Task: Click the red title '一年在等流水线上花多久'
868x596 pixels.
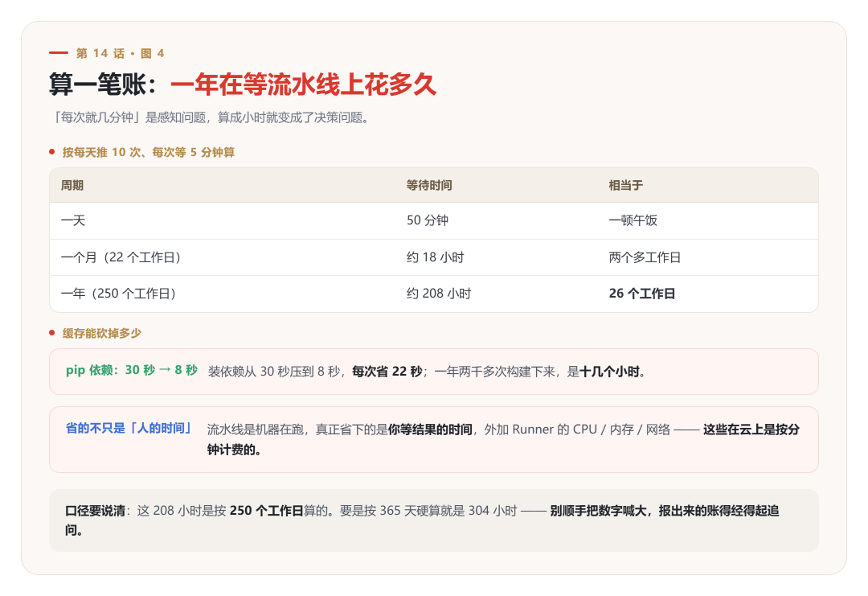Action: (303, 84)
